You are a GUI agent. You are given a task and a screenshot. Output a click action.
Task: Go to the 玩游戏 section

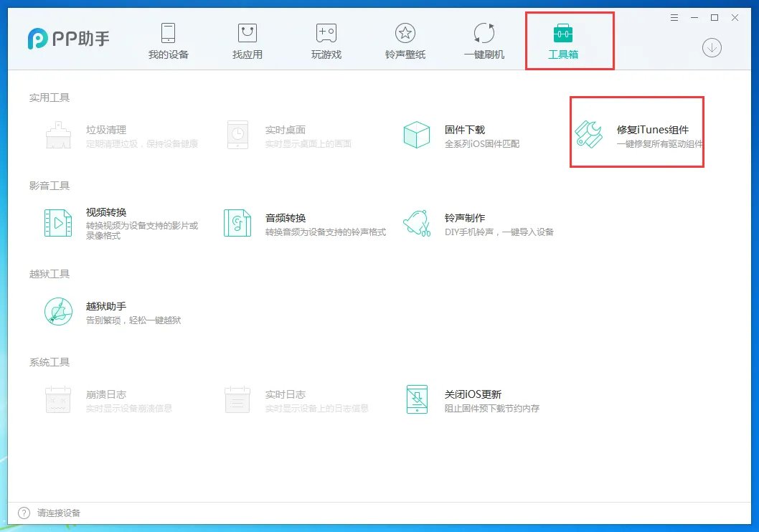pyautogui.click(x=326, y=39)
